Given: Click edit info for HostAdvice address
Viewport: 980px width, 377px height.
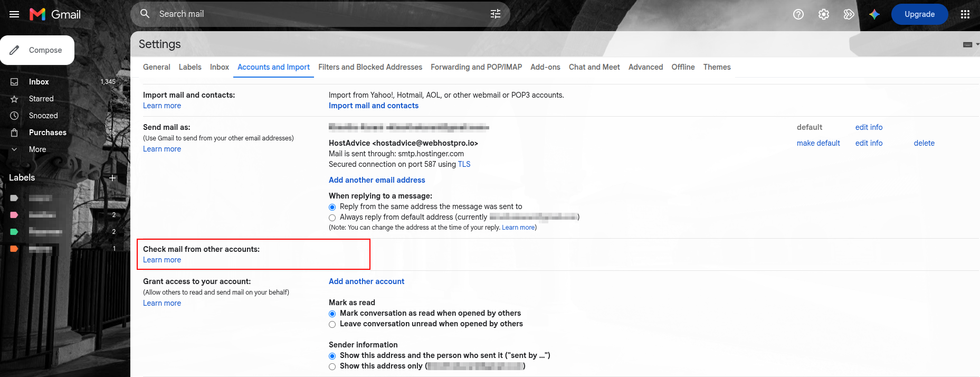Looking at the screenshot, I should (869, 143).
